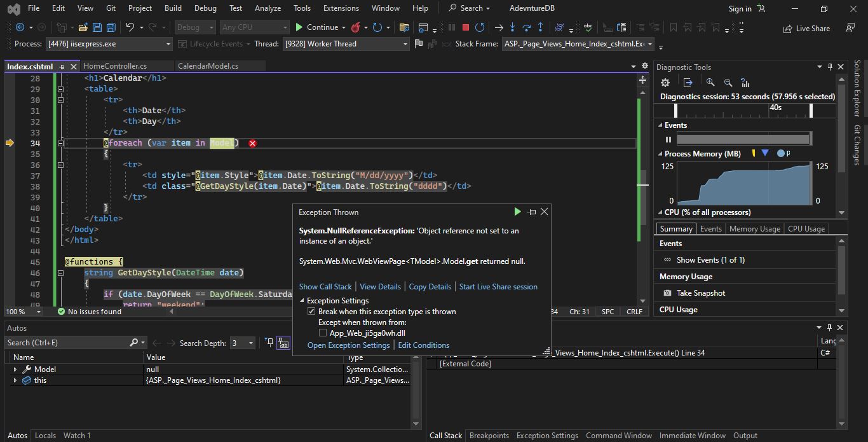The height and width of the screenshot is (442, 868).
Task: Select the Memory Usage tab in Diagnostic Tools
Action: tap(754, 228)
